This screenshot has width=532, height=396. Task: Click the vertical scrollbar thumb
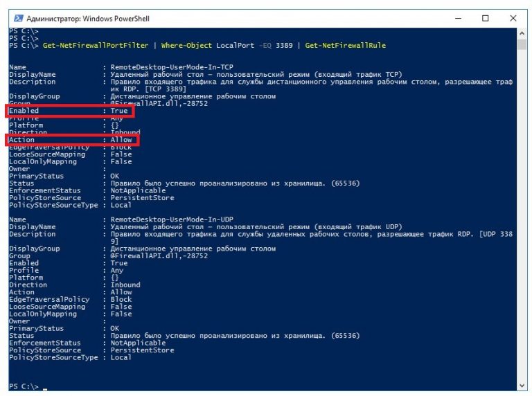[x=521, y=44]
